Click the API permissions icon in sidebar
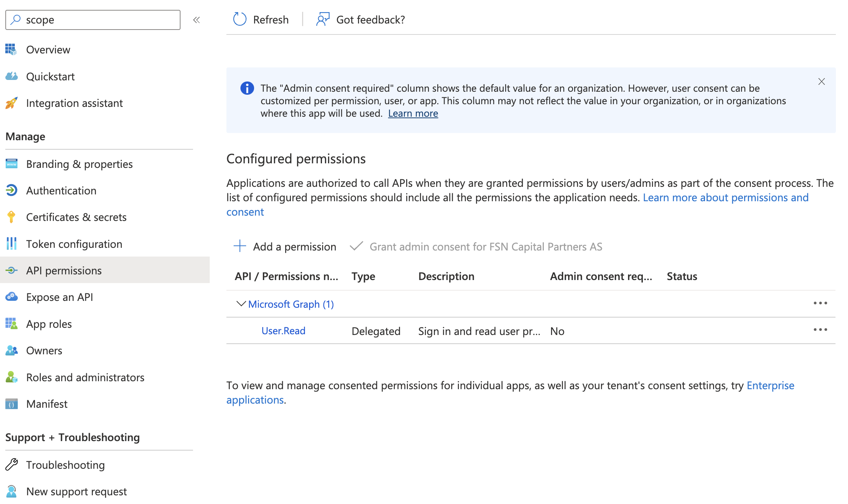 11,270
